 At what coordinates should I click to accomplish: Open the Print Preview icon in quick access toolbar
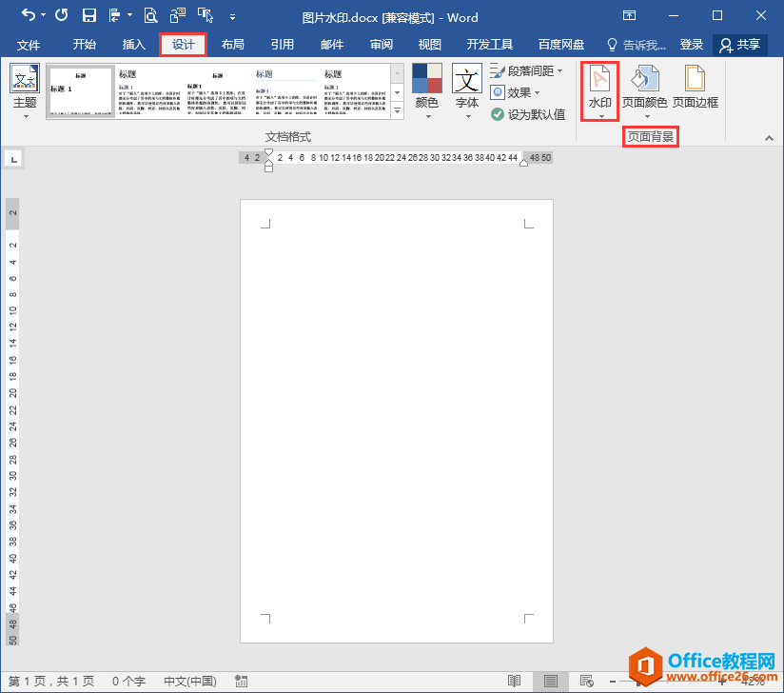tap(150, 15)
